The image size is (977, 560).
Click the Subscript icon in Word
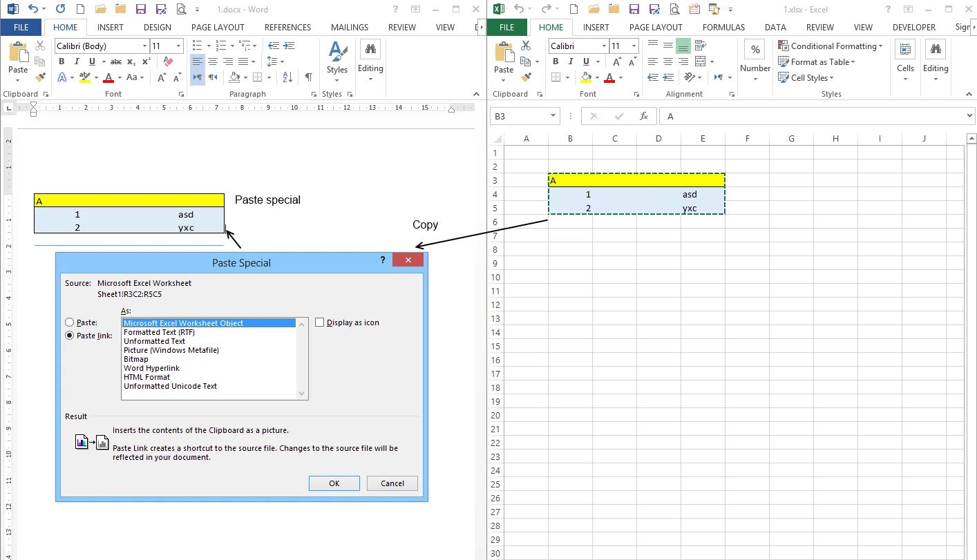coord(131,61)
